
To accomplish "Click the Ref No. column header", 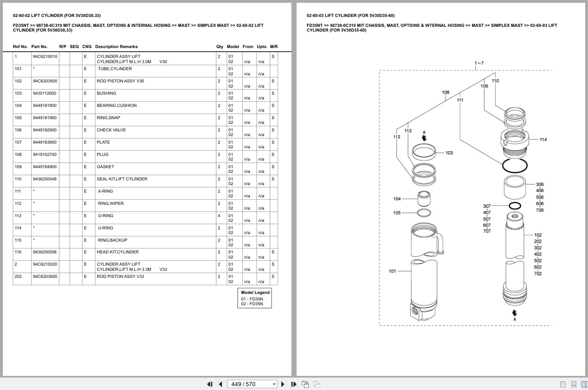I will pos(20,47).
